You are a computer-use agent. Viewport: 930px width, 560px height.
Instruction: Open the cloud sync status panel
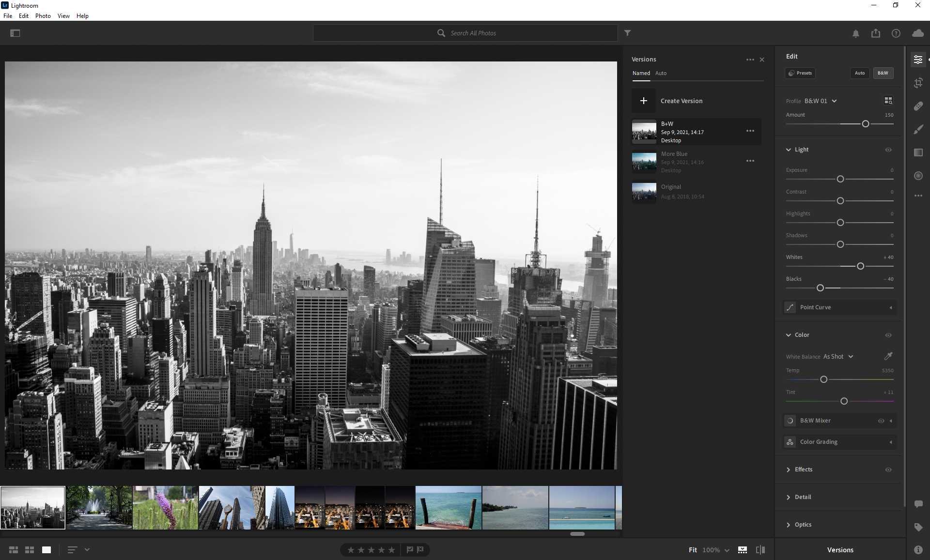917,33
